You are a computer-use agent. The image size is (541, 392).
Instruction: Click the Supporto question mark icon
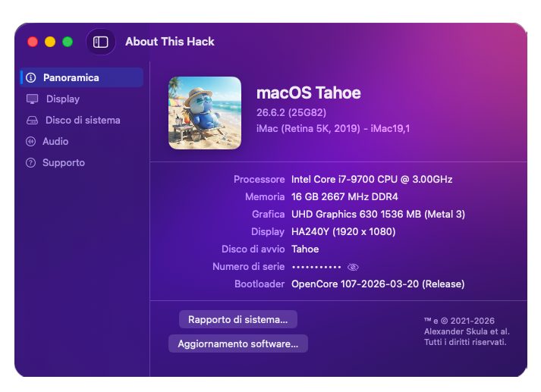pos(30,163)
